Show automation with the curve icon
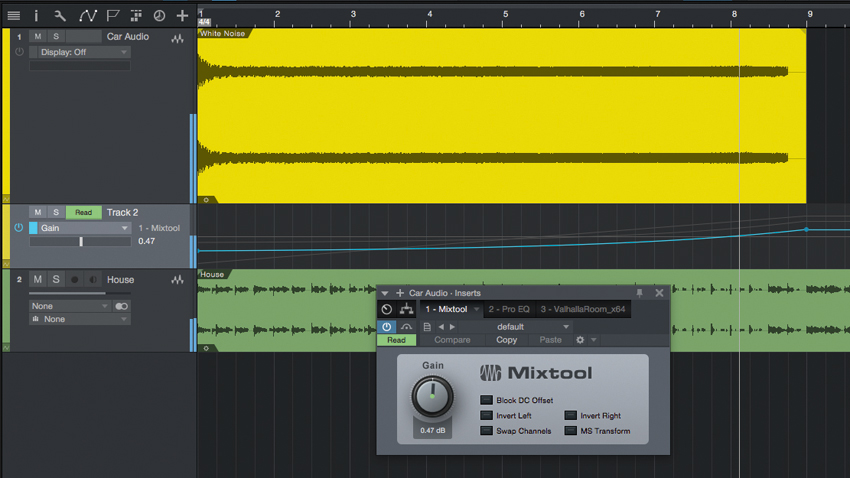The height and width of the screenshot is (478, 850). coord(87,16)
